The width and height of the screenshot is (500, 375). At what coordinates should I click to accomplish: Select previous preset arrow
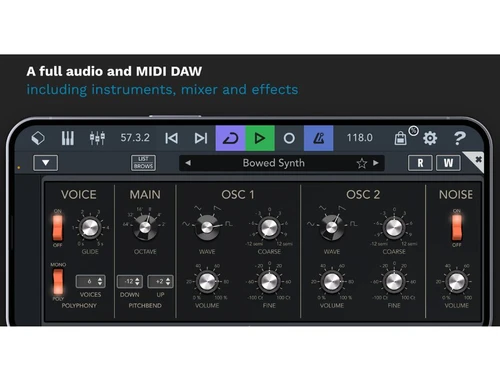pos(188,163)
